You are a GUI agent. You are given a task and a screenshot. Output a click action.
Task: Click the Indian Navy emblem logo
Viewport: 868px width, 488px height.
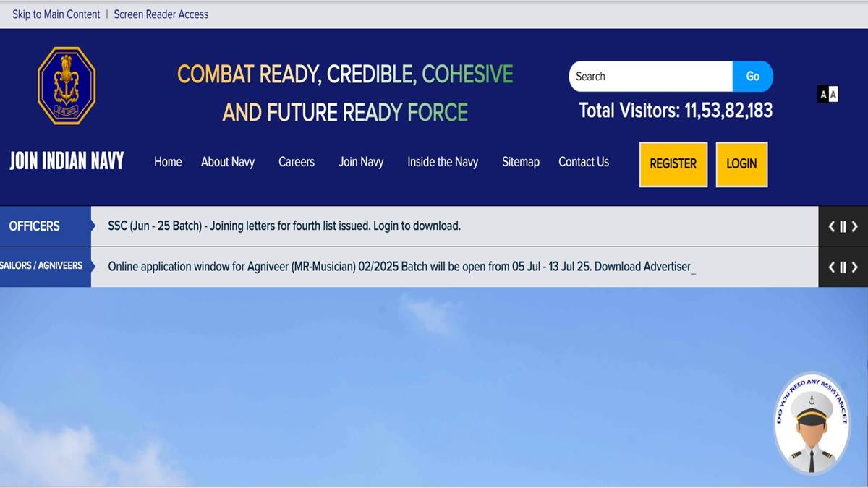67,85
